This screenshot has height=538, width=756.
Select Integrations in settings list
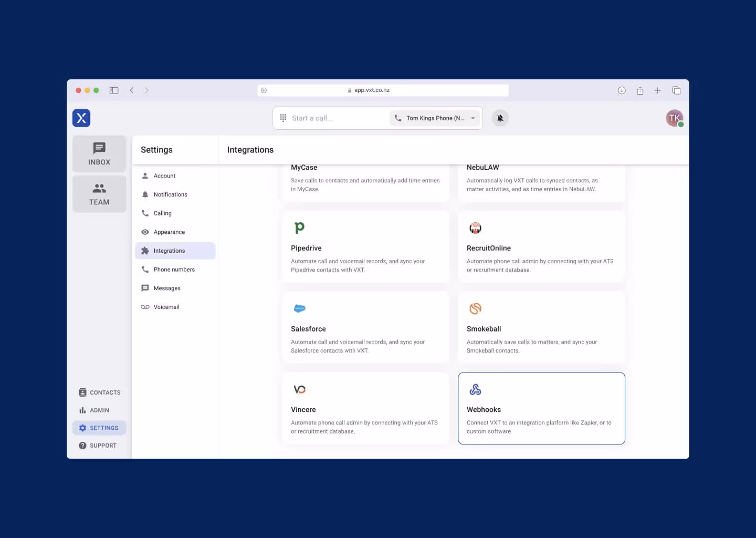click(x=175, y=251)
